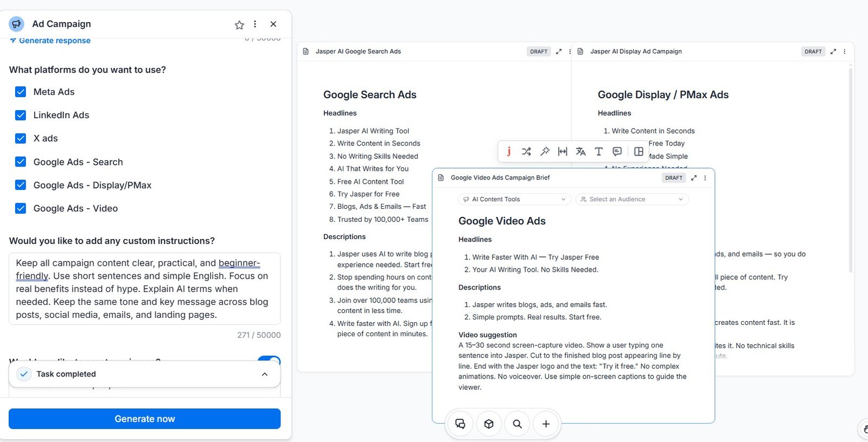Image resolution: width=868 pixels, height=442 pixels.
Task: Uncheck Google Ads - Display/PMax checkbox
Action: pos(21,185)
